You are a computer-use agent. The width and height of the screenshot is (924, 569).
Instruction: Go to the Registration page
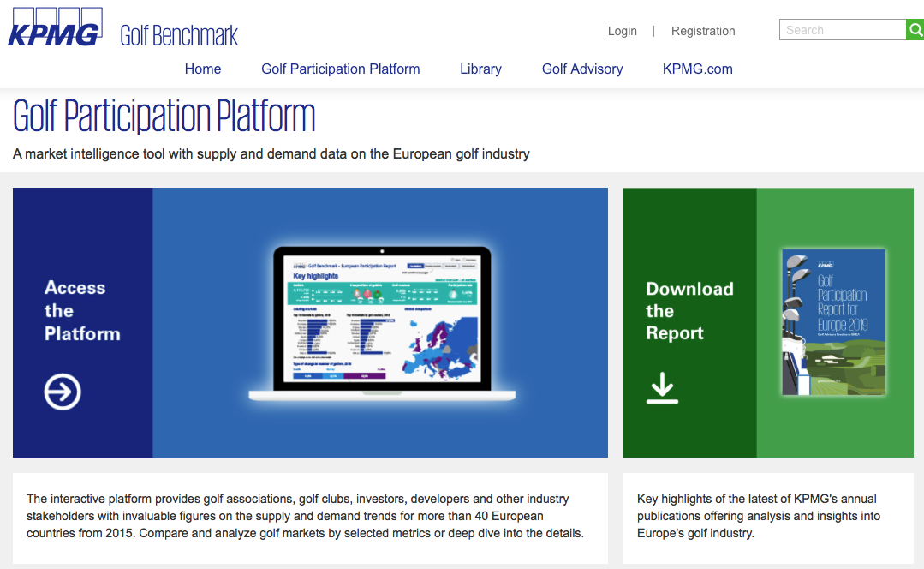(x=702, y=31)
